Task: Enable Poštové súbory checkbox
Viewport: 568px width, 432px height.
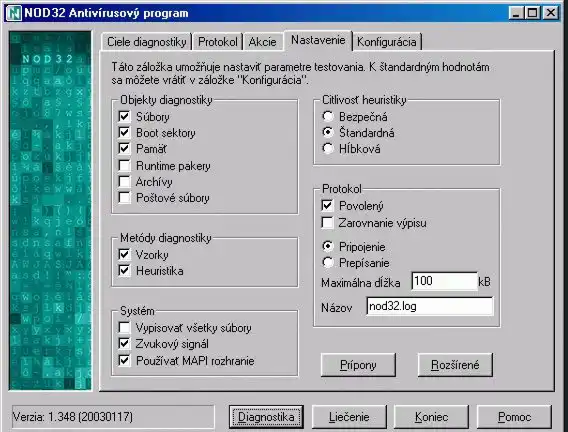Action: (124, 198)
